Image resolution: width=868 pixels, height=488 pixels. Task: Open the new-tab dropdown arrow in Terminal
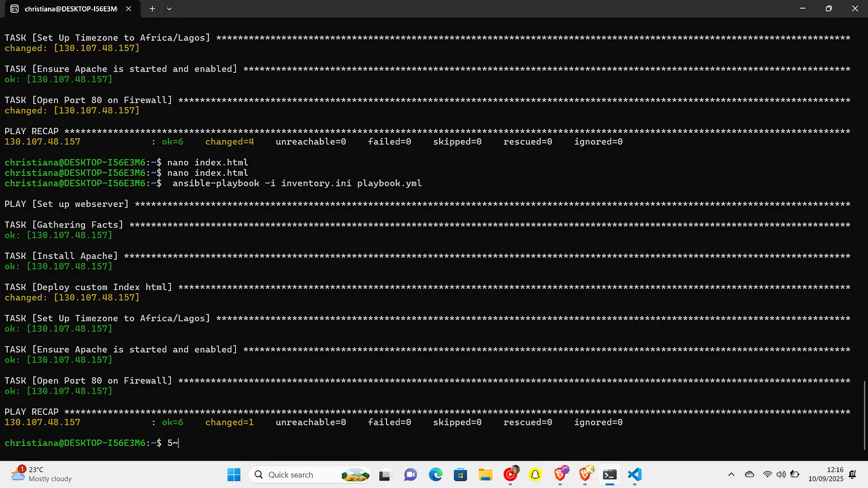tap(168, 9)
